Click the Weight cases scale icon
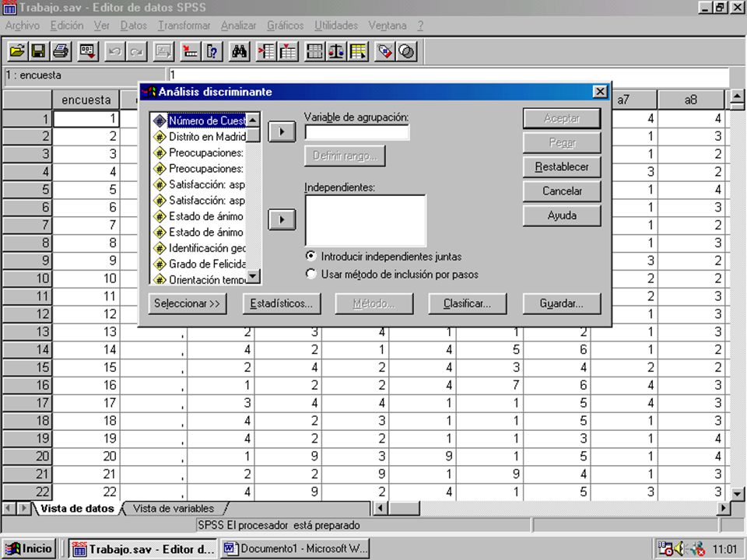This screenshot has height=560, width=747. pos(336,51)
